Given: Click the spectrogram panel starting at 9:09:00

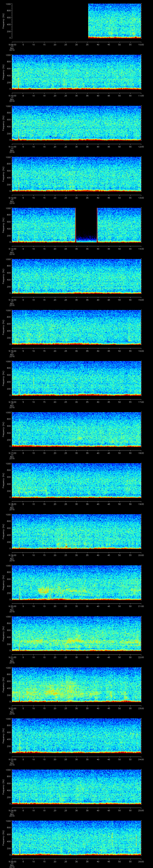Looking at the screenshot, I should 77,21.
